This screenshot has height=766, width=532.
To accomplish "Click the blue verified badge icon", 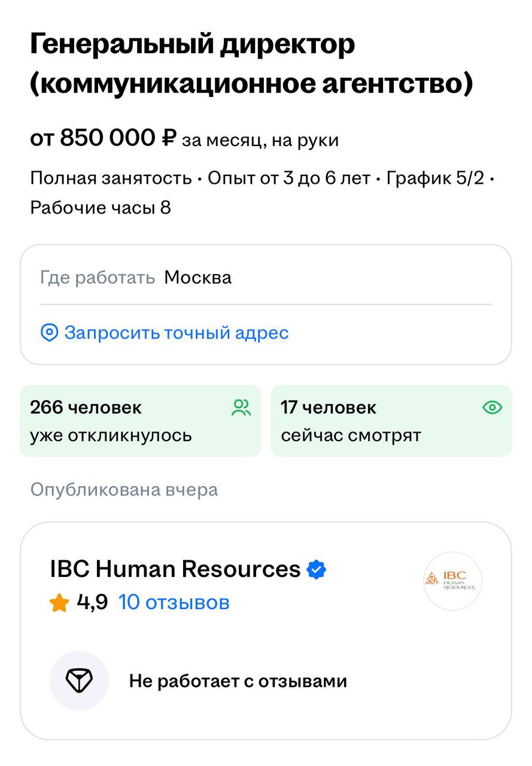I will pyautogui.click(x=317, y=569).
